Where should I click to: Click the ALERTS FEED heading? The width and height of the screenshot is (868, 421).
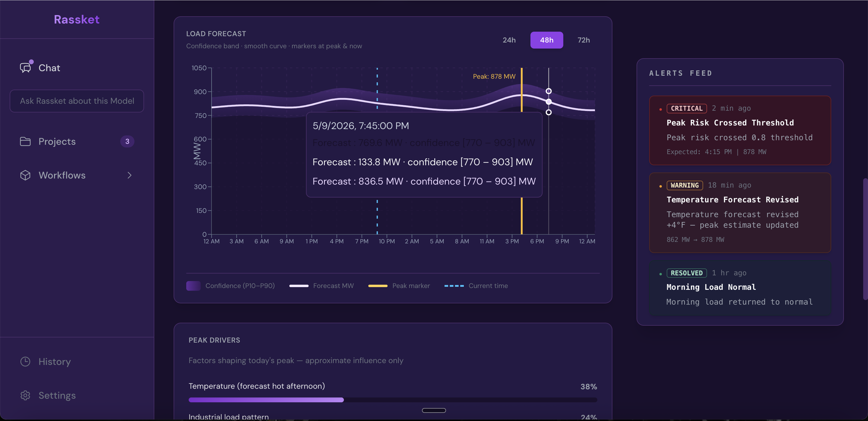click(680, 73)
